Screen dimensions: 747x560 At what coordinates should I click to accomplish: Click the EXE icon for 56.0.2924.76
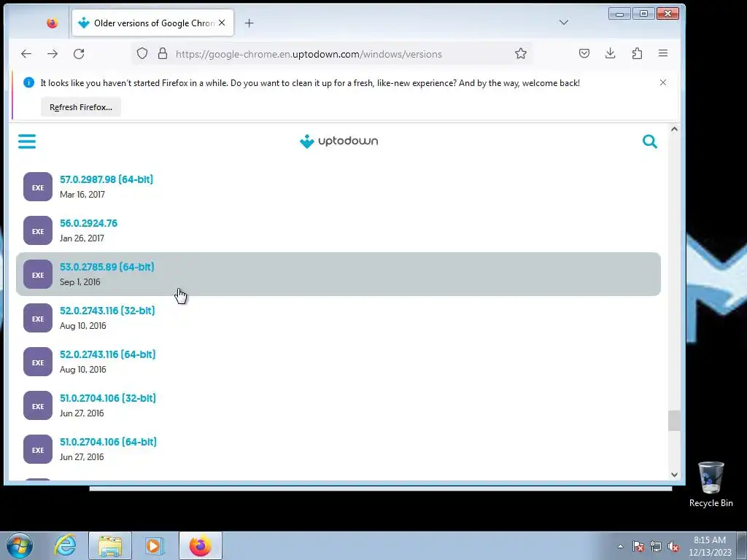coord(38,230)
